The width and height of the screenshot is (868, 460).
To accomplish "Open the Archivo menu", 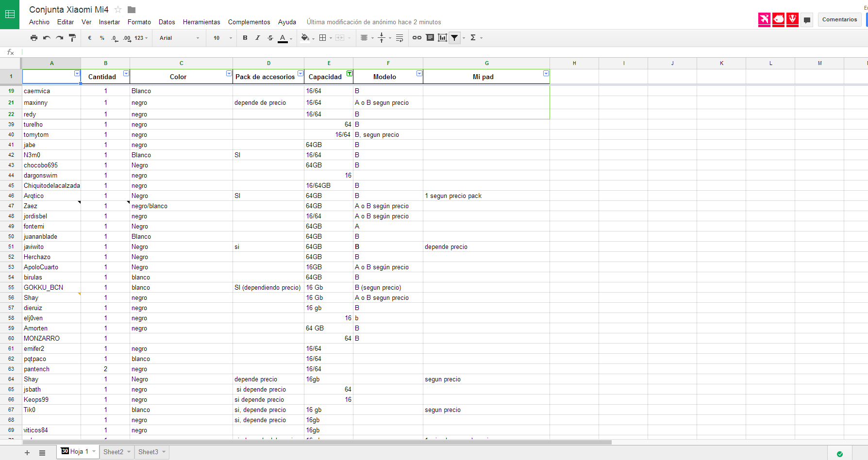I will click(x=39, y=22).
